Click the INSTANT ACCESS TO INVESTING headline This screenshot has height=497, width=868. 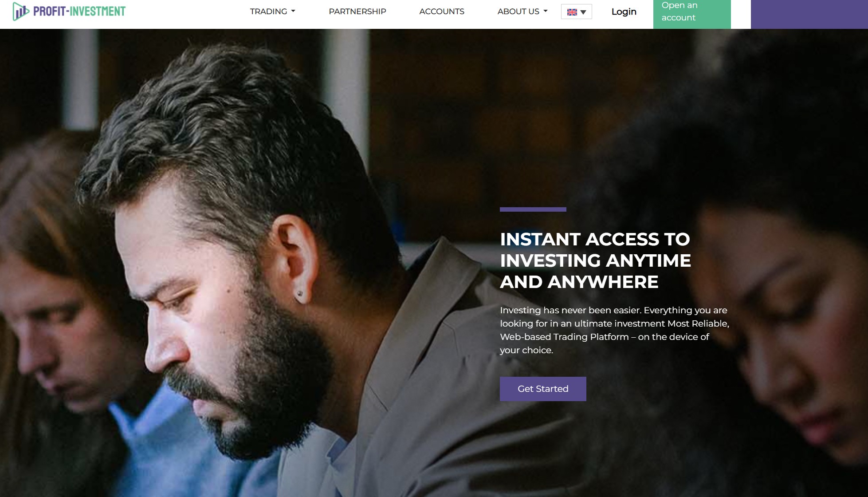pos(595,260)
